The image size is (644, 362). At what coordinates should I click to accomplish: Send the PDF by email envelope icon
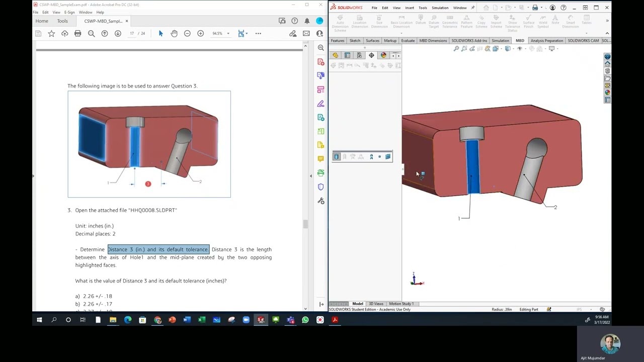pyautogui.click(x=306, y=34)
